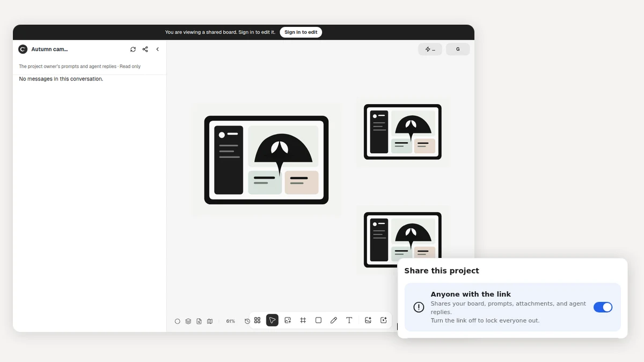Select the lower-right small mockup image
Viewport: 644px width, 362px height.
(402, 240)
